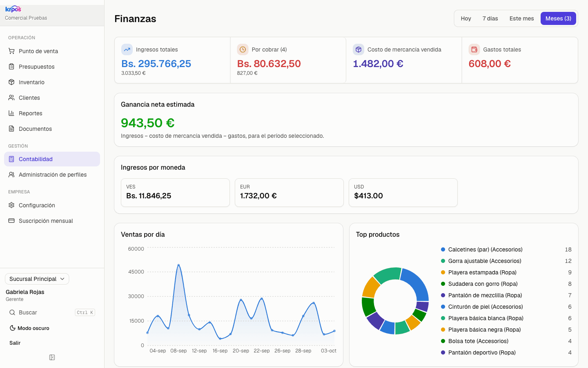Image resolution: width=588 pixels, height=368 pixels.
Task: Switch to the 7 días period
Action: pos(490,18)
